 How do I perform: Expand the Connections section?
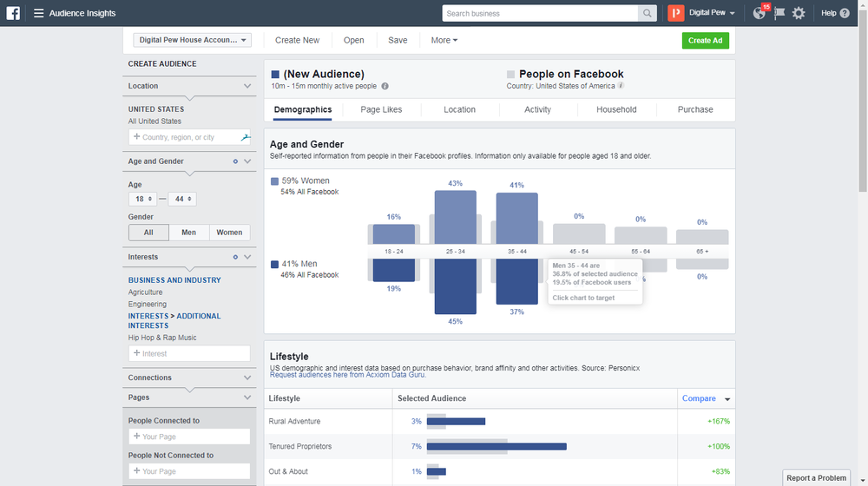247,378
